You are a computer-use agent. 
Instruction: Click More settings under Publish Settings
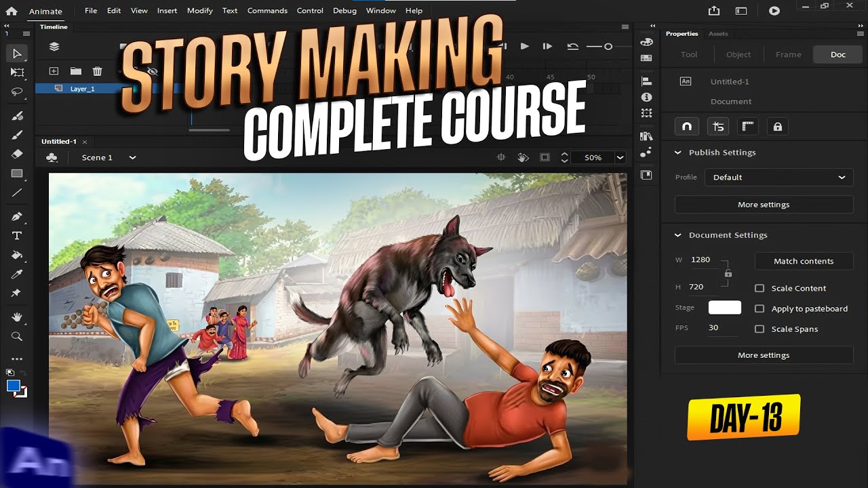(x=764, y=205)
